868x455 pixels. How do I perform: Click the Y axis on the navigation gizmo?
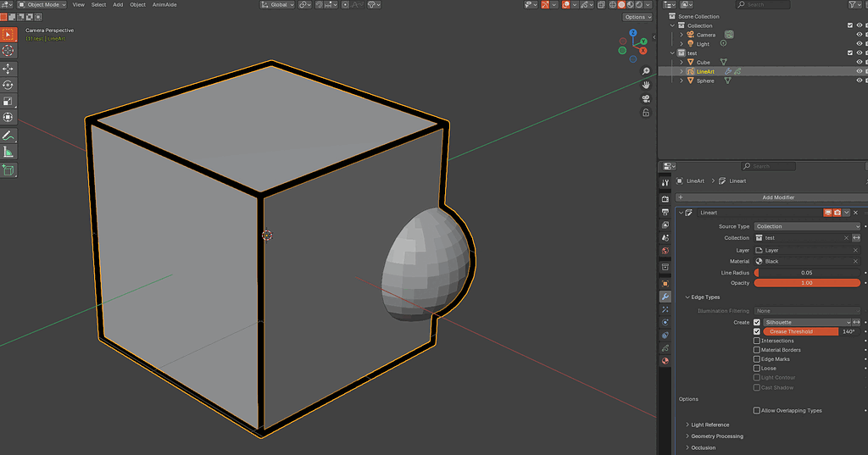click(643, 42)
